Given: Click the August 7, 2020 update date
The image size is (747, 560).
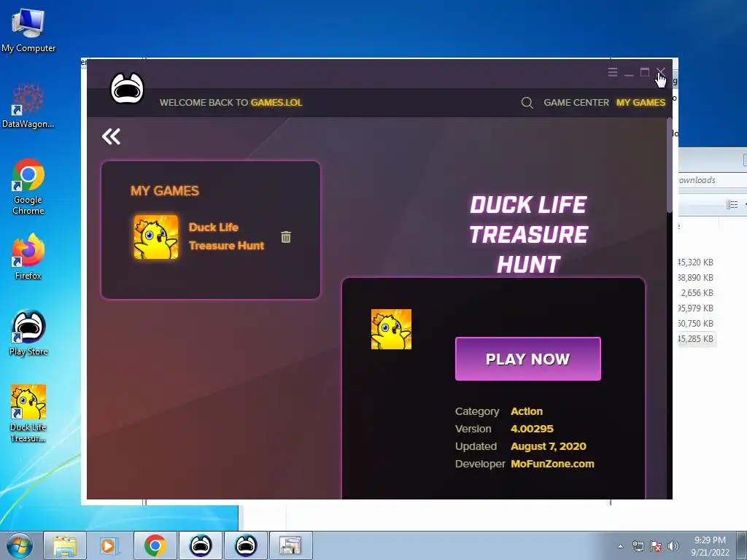Looking at the screenshot, I should click(x=549, y=446).
